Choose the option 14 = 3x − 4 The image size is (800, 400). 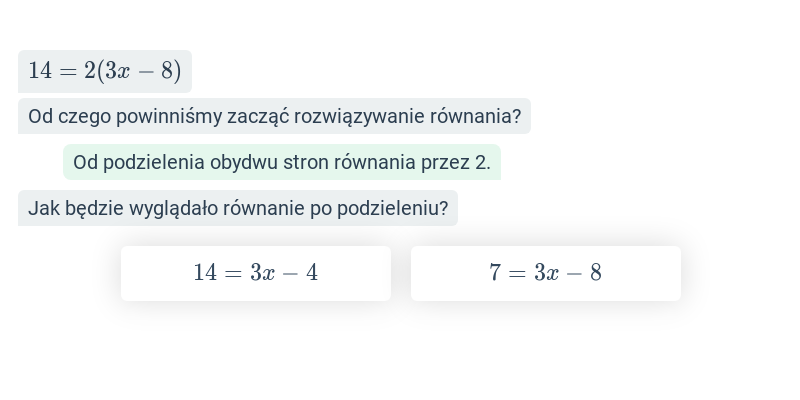click(x=256, y=273)
